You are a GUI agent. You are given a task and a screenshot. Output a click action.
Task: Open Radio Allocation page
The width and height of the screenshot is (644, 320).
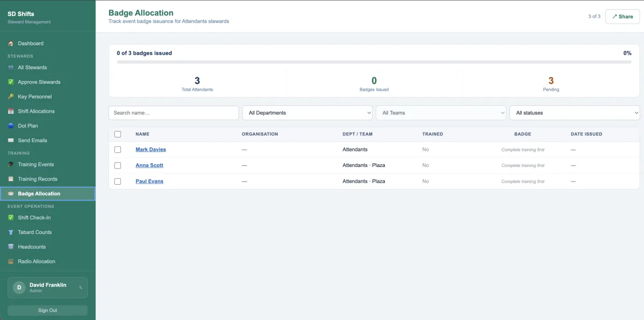tap(36, 261)
